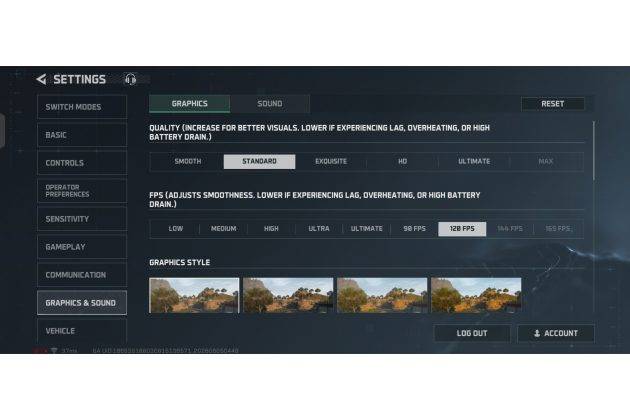Select the 144 FPS option

pyautogui.click(x=510, y=229)
